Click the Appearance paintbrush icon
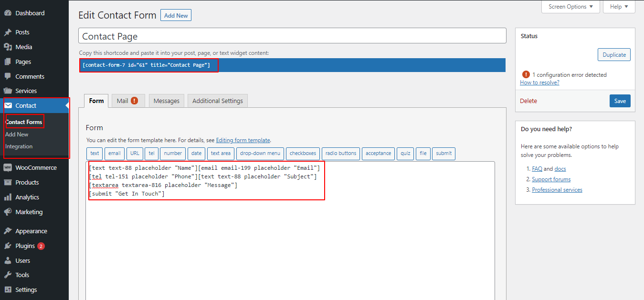Screen dimensions: 644x300 pyautogui.click(x=8, y=231)
